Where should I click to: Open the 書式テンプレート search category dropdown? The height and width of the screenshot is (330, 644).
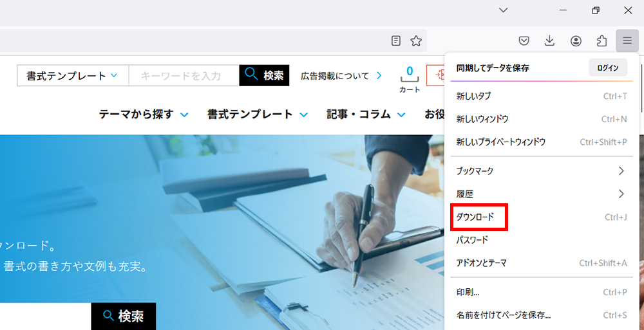click(x=73, y=76)
